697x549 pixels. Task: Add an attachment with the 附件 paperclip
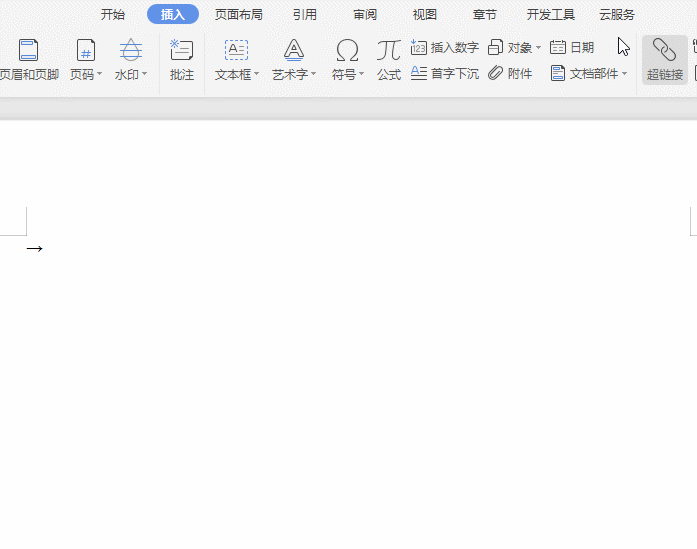(496, 74)
